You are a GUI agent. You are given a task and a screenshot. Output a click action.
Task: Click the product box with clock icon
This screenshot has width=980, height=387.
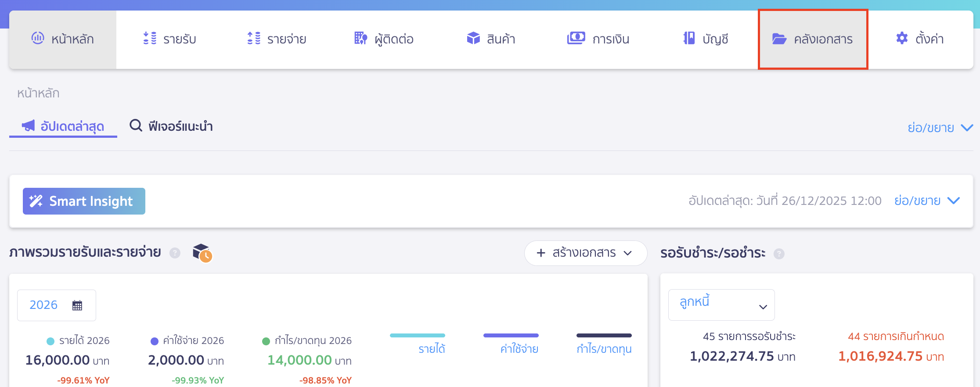tap(202, 253)
